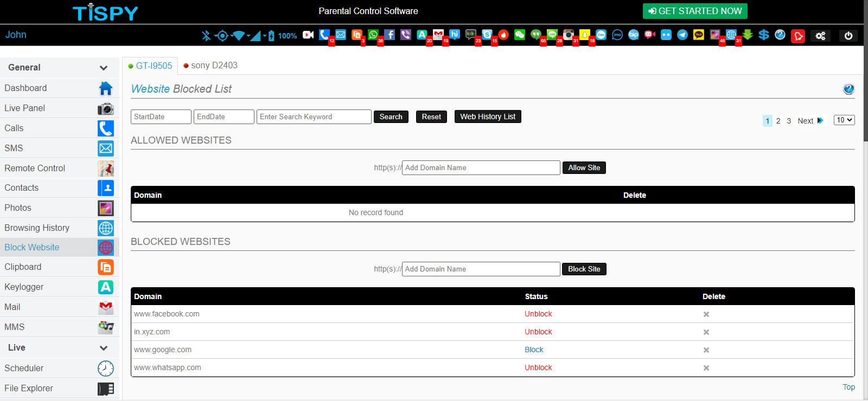Open Remote Control in sidebar
Viewport: 868px width, 401px height.
pyautogui.click(x=60, y=168)
